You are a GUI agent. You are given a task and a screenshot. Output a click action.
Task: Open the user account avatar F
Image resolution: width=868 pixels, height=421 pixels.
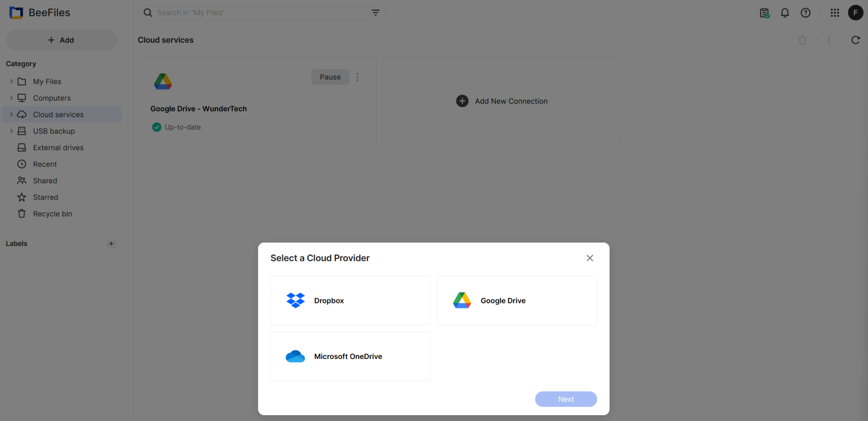[x=855, y=13]
